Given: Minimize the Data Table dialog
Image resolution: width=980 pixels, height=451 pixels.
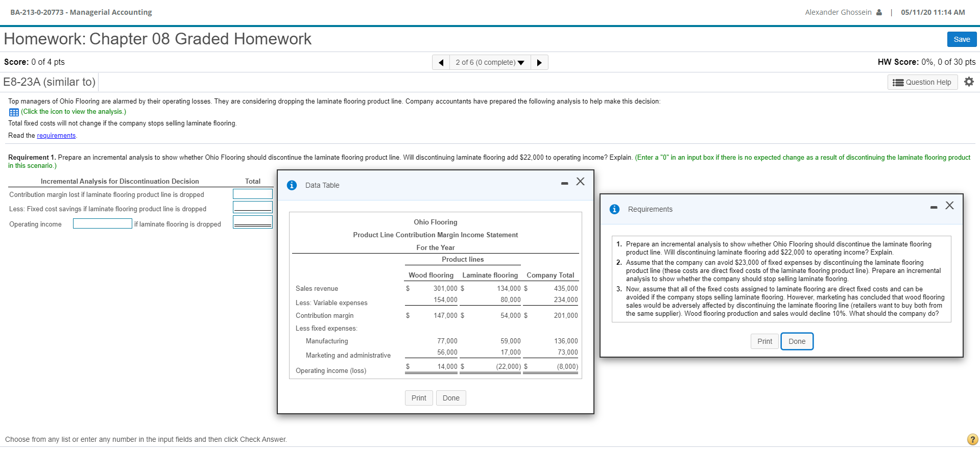Looking at the screenshot, I should [564, 183].
